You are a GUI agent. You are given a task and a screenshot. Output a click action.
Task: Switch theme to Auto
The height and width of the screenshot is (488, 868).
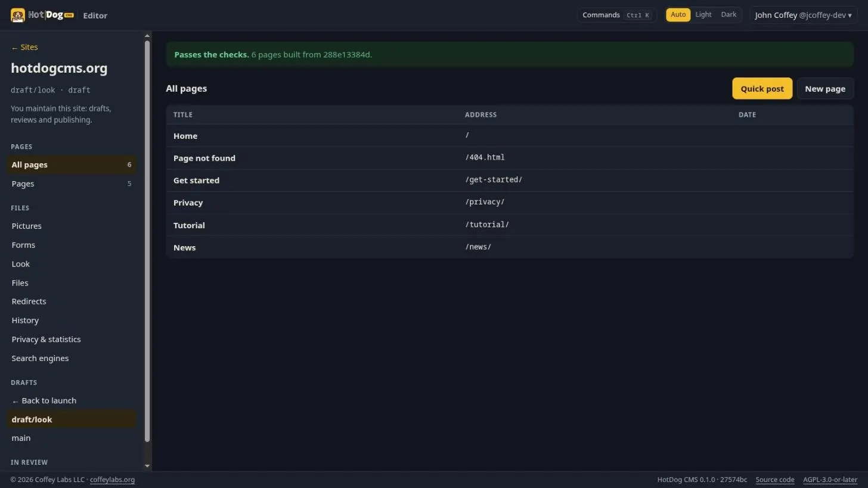pyautogui.click(x=678, y=15)
